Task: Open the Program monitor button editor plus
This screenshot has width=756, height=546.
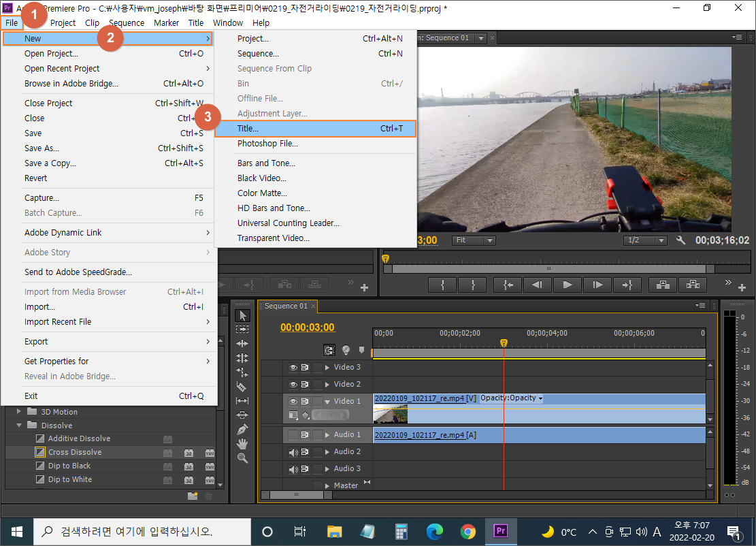Action: (x=742, y=288)
